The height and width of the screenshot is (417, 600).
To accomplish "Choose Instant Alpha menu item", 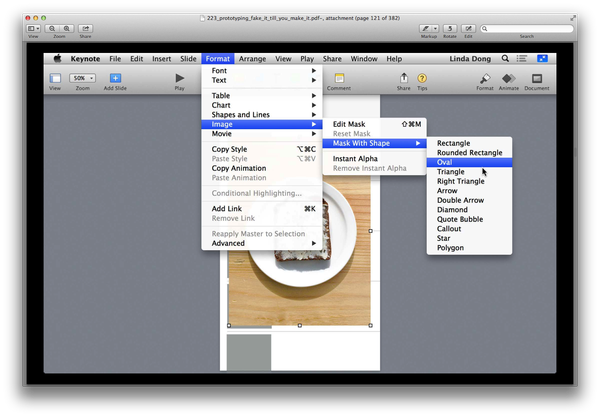I will [x=355, y=158].
